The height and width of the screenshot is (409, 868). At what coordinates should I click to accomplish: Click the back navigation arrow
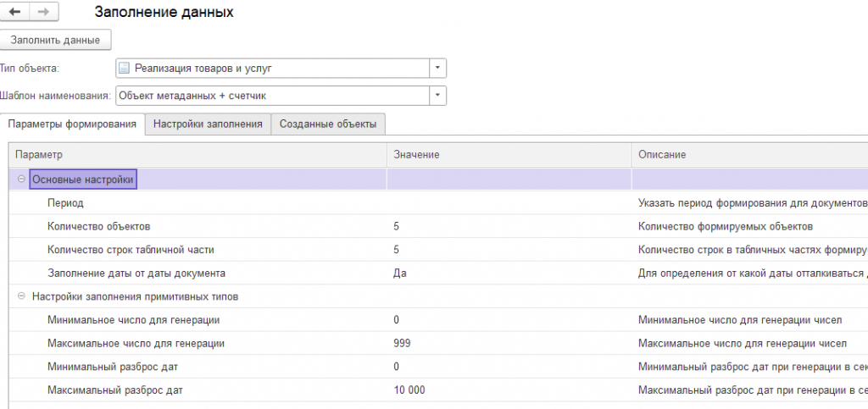[14, 12]
